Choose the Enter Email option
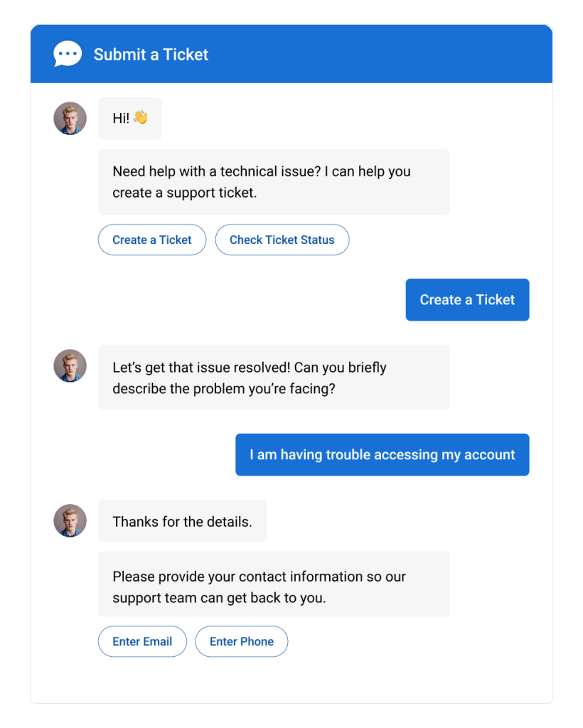 tap(142, 641)
